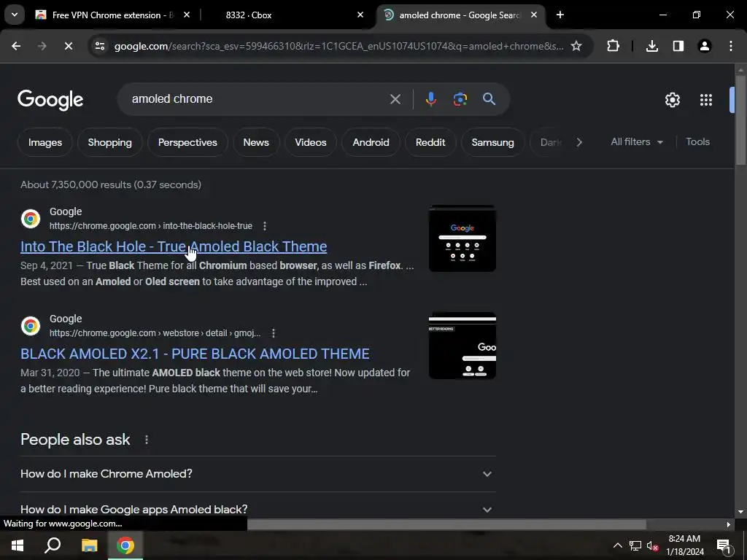The height and width of the screenshot is (560, 747).
Task: Open BLACK AMOLED X2.1 theme link
Action: (195, 354)
